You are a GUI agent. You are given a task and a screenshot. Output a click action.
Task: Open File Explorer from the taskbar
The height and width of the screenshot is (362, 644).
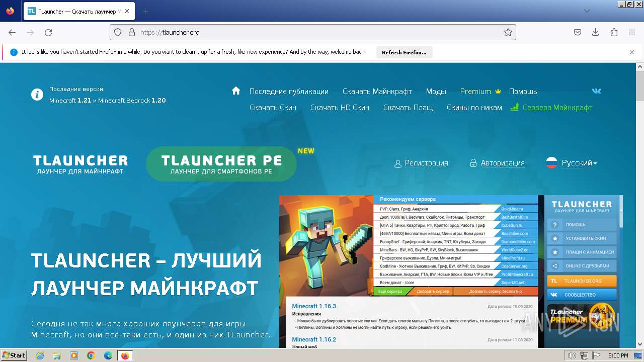tap(57, 355)
